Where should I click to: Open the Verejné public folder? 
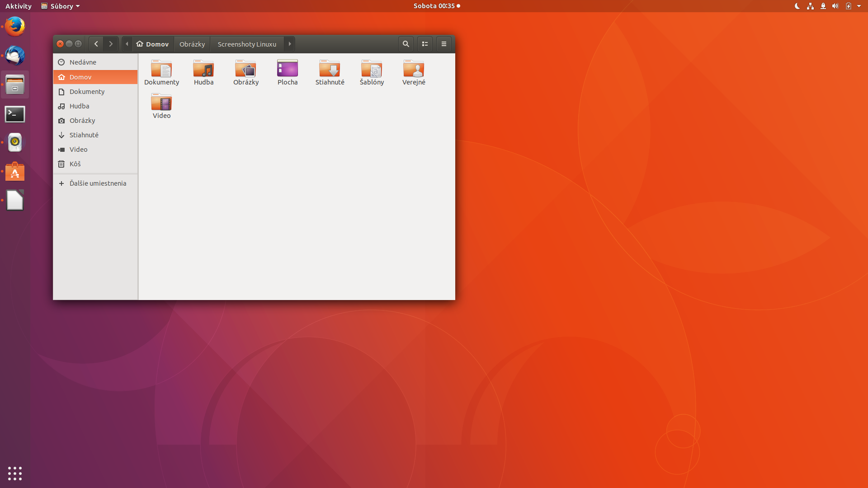414,69
